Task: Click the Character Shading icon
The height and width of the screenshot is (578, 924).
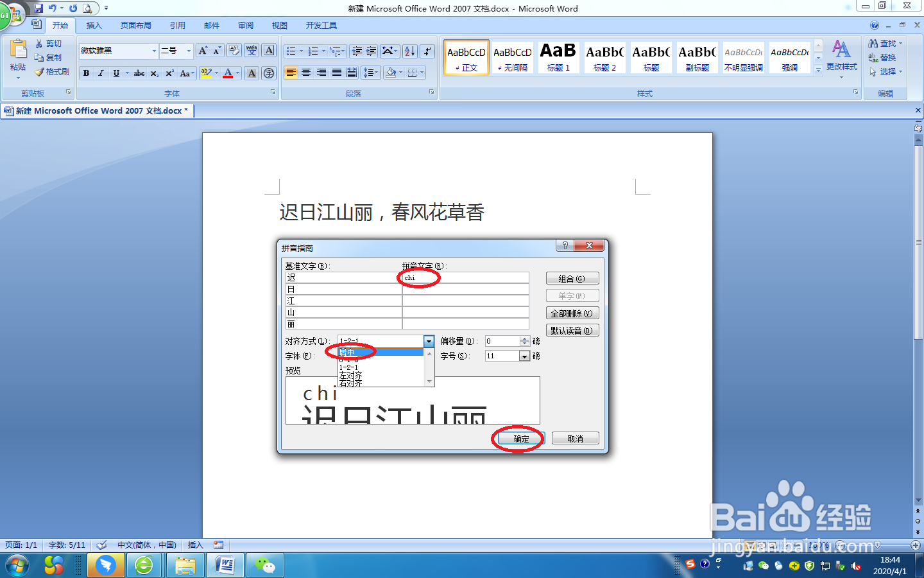Action: (x=252, y=73)
